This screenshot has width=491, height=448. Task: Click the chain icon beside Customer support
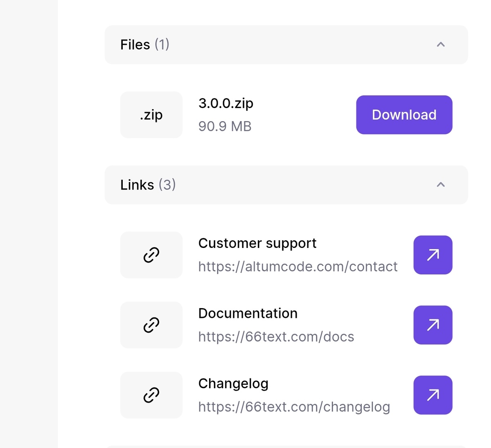(151, 255)
